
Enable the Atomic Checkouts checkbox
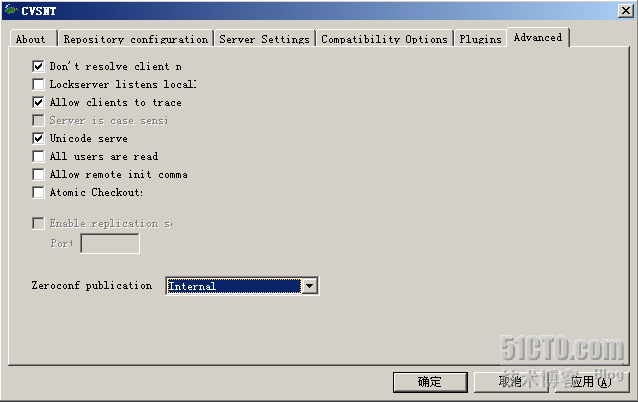pyautogui.click(x=39, y=192)
